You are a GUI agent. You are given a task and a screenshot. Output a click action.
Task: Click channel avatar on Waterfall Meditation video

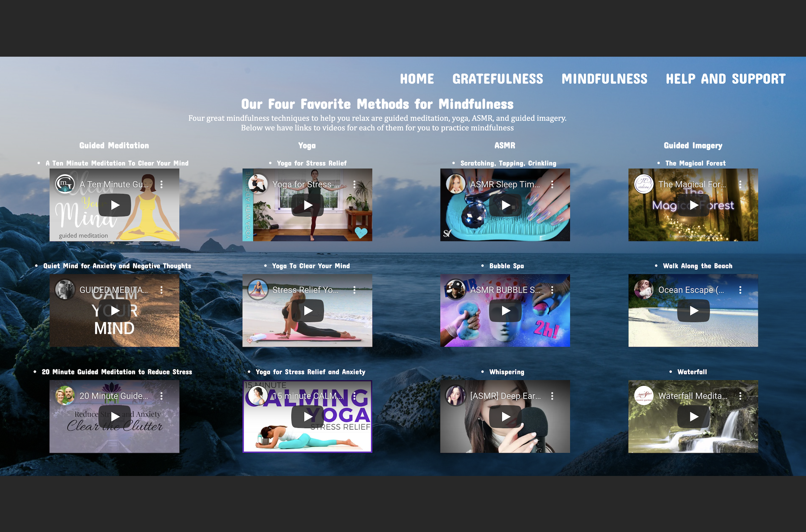click(644, 396)
